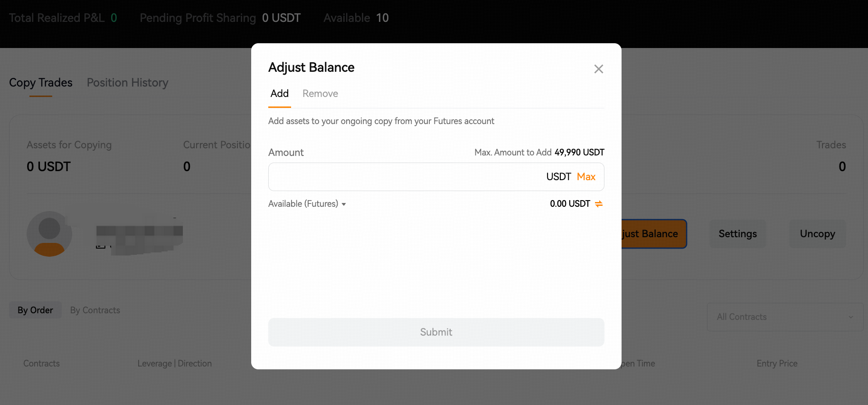Open the All Contracts dropdown
The image size is (868, 405).
(785, 317)
